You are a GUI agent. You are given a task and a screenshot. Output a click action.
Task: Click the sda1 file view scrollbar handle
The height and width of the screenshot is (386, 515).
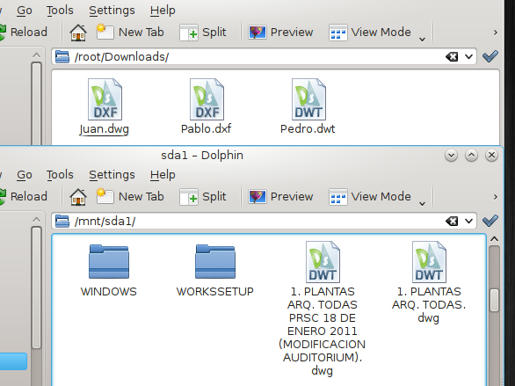point(494,300)
